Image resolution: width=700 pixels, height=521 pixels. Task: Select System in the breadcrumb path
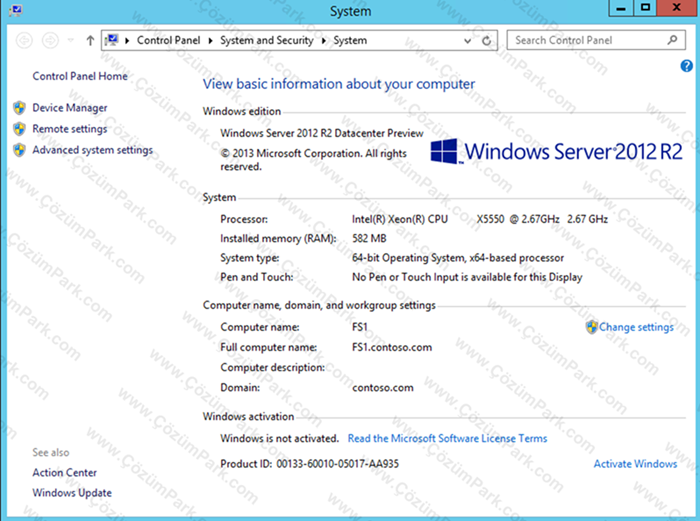click(x=350, y=40)
